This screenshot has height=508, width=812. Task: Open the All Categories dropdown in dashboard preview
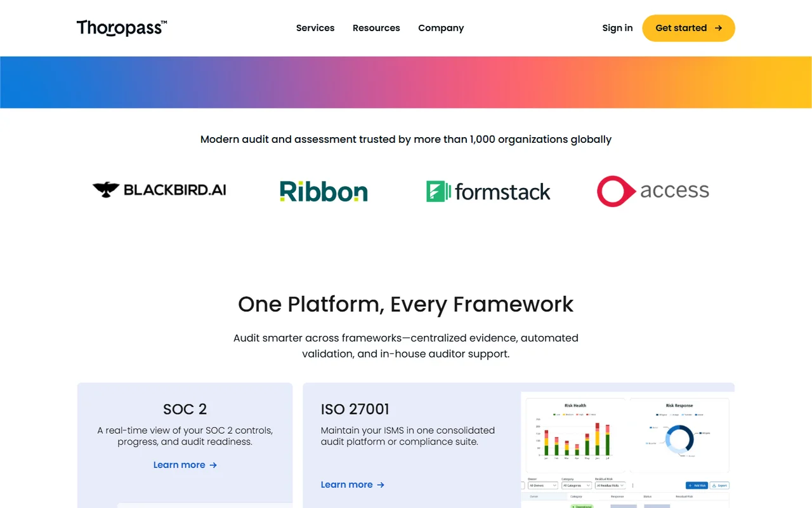tap(577, 485)
